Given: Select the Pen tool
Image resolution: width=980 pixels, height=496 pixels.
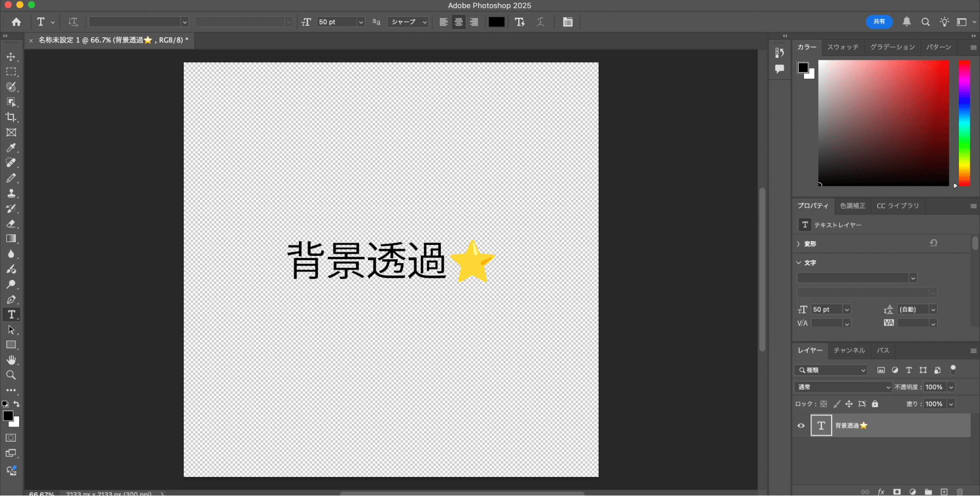Looking at the screenshot, I should 11,299.
